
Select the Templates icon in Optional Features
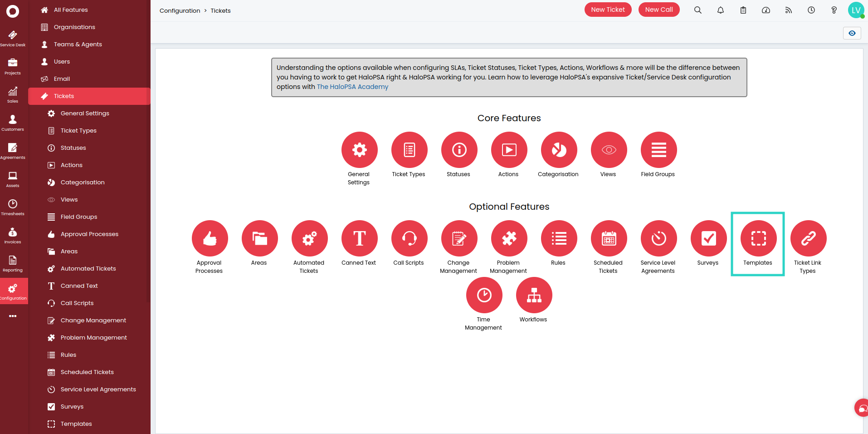[x=758, y=238]
